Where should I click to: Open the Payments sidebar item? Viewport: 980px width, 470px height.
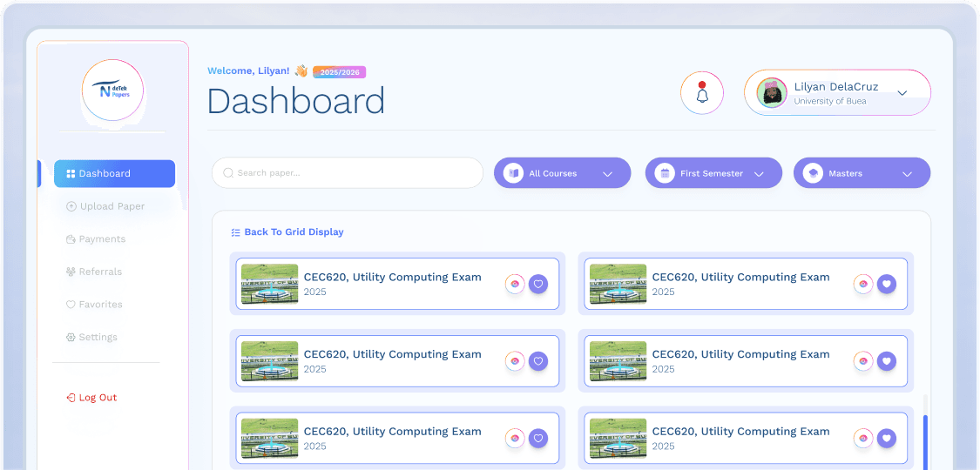[x=102, y=239]
